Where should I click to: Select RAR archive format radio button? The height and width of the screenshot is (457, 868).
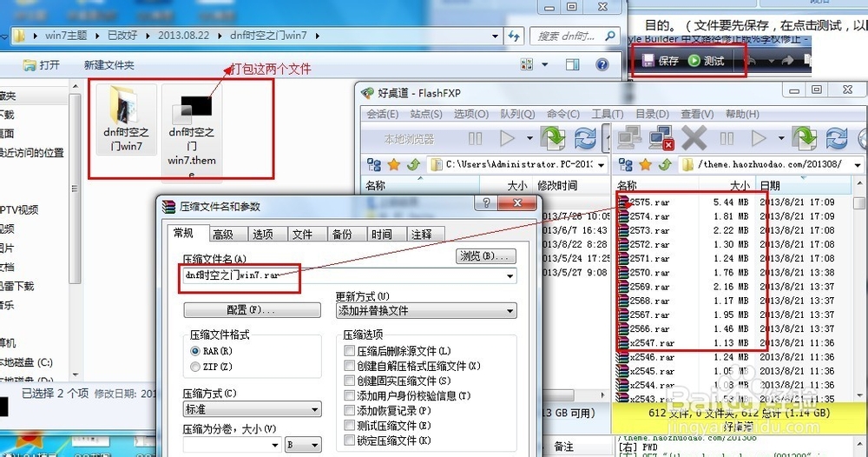tap(194, 351)
